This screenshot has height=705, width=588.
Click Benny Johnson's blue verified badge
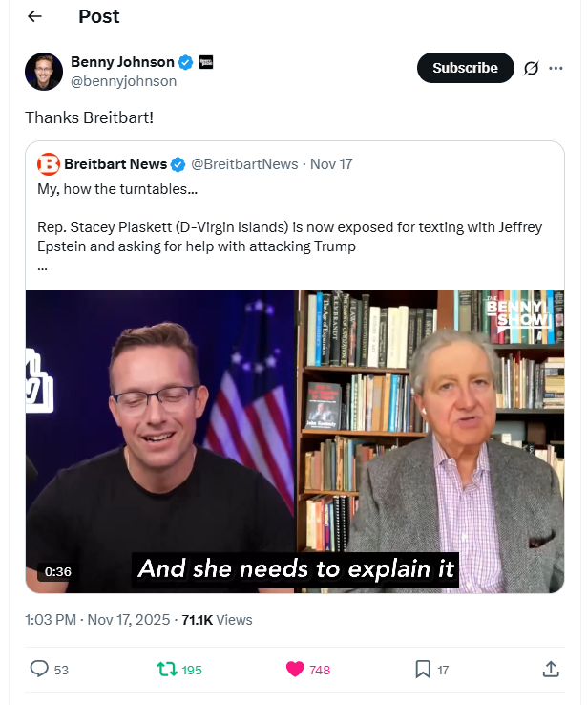point(185,62)
